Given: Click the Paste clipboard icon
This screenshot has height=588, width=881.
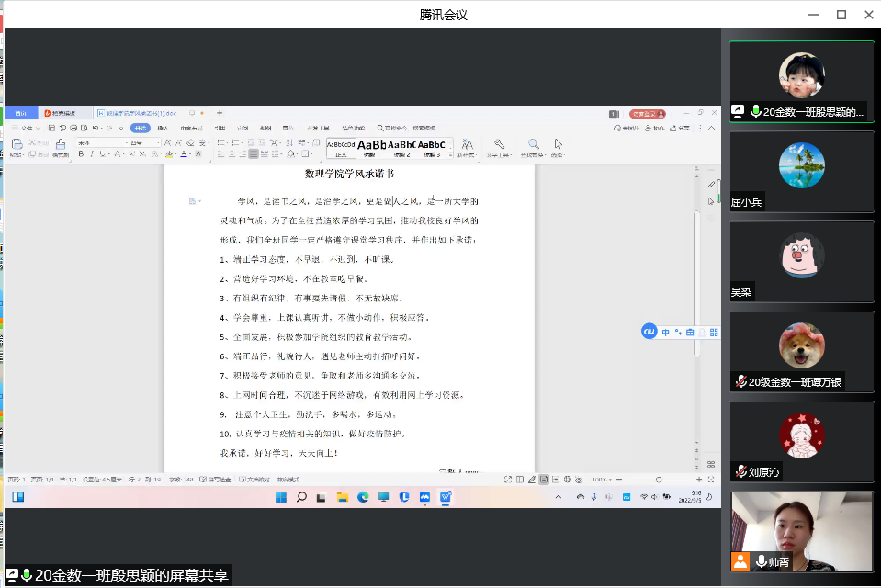Looking at the screenshot, I should [17, 146].
